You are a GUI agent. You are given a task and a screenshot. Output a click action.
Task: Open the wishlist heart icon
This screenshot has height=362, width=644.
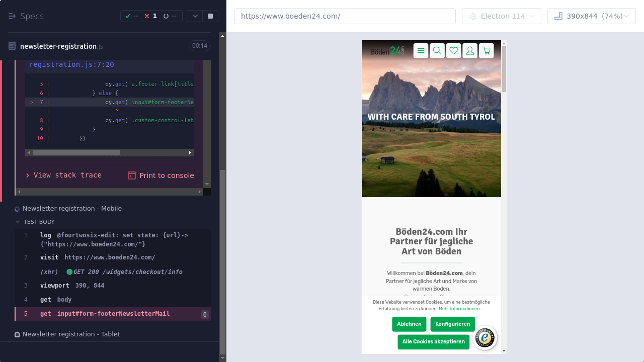coord(453,51)
